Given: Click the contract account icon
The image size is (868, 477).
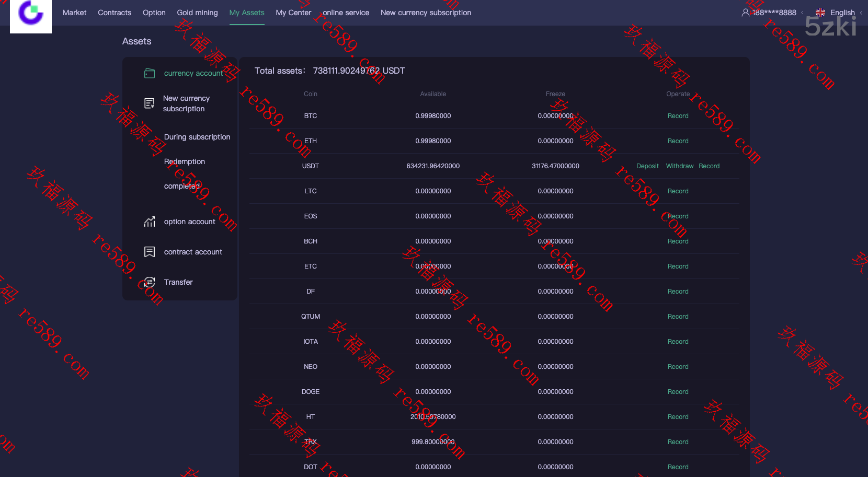Looking at the screenshot, I should [150, 252].
